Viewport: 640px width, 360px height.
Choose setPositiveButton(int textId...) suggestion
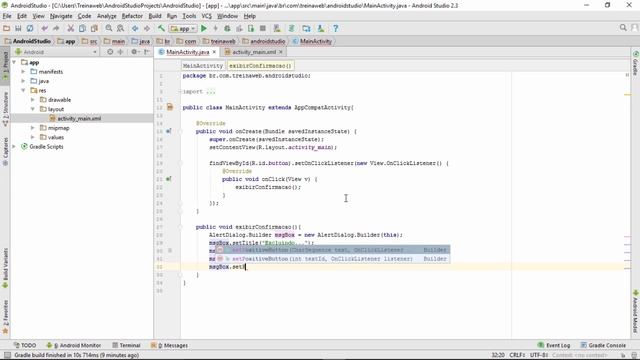(x=332, y=259)
